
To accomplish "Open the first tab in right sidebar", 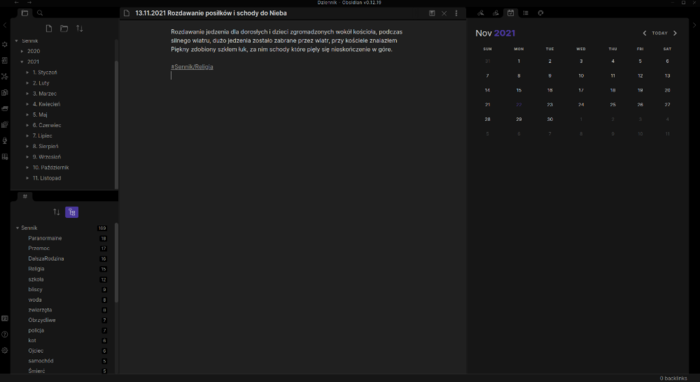I will [x=481, y=13].
